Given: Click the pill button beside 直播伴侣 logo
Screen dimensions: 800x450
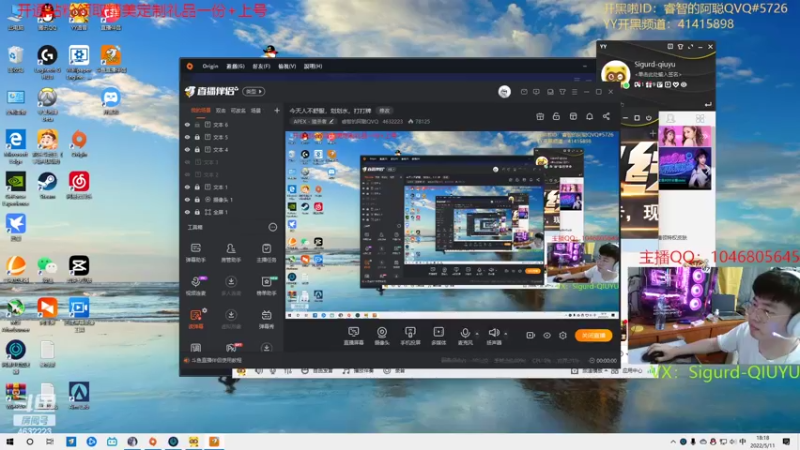Looking at the screenshot, I should [x=254, y=92].
